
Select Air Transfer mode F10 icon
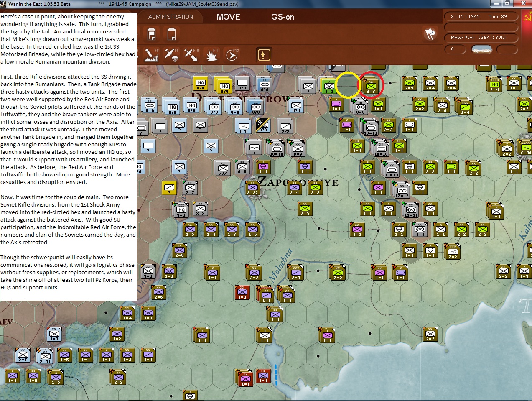point(191,54)
